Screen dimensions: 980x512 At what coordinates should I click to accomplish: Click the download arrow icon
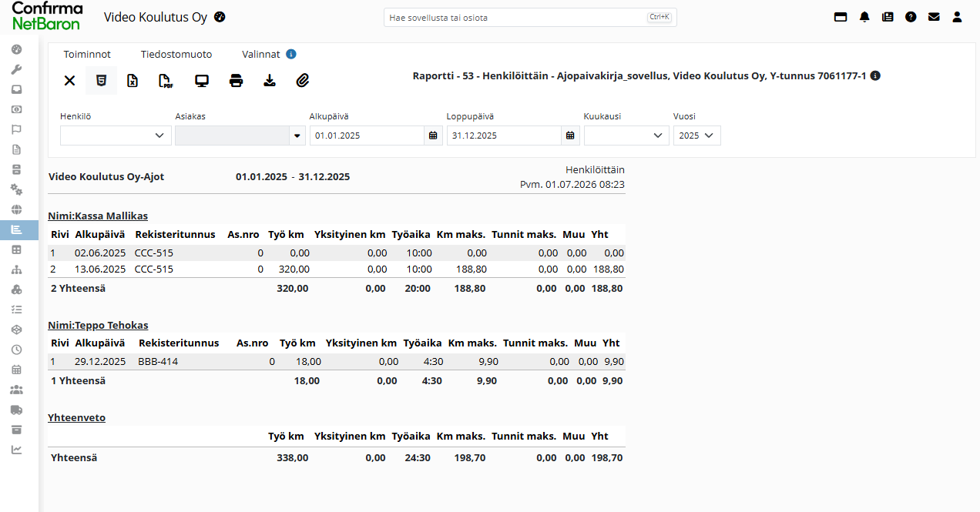pos(270,81)
